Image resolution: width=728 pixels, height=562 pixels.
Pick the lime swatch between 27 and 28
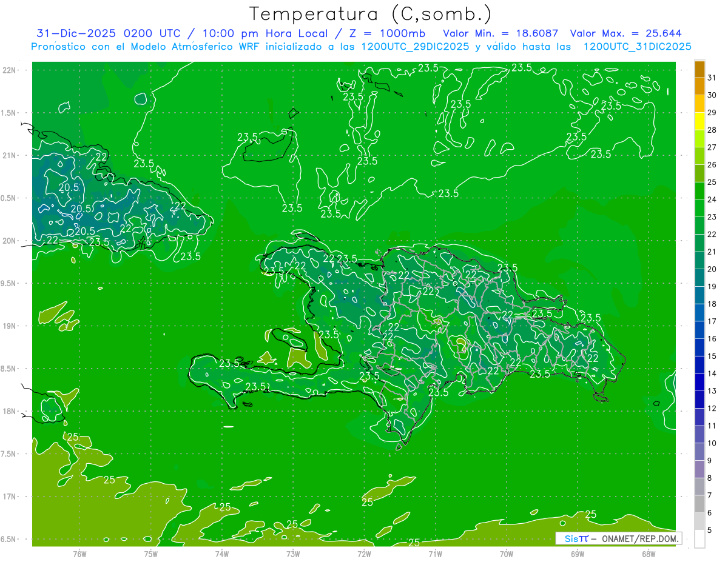[x=699, y=139]
